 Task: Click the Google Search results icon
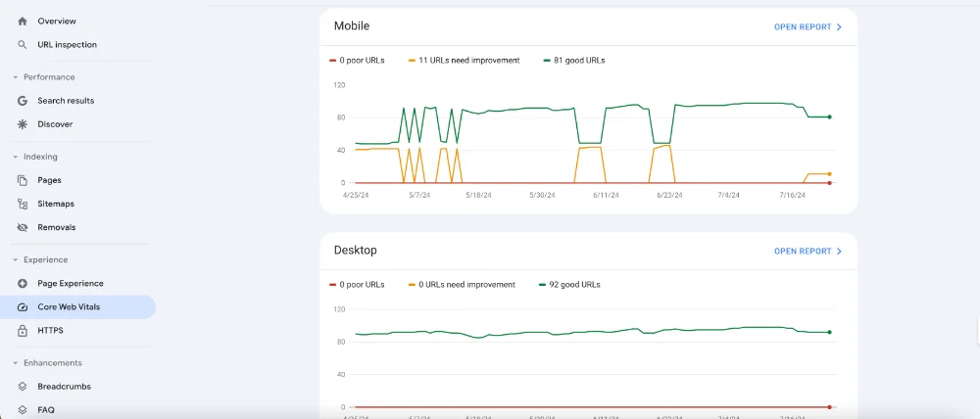(x=23, y=101)
